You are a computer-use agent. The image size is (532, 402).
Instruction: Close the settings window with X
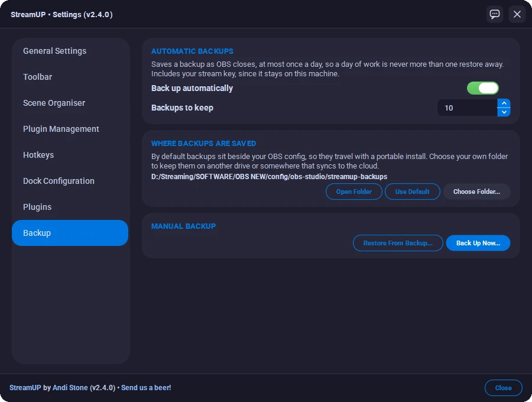517,14
